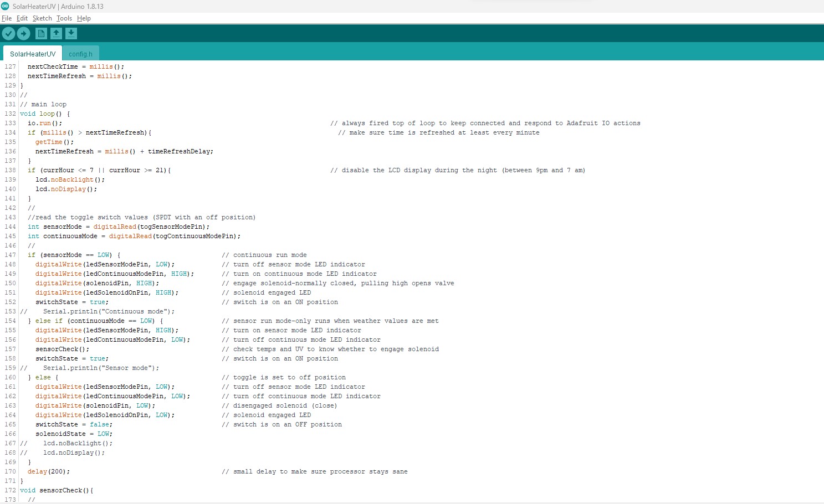Show the Help menu
Image resolution: width=824 pixels, height=504 pixels.
point(84,18)
